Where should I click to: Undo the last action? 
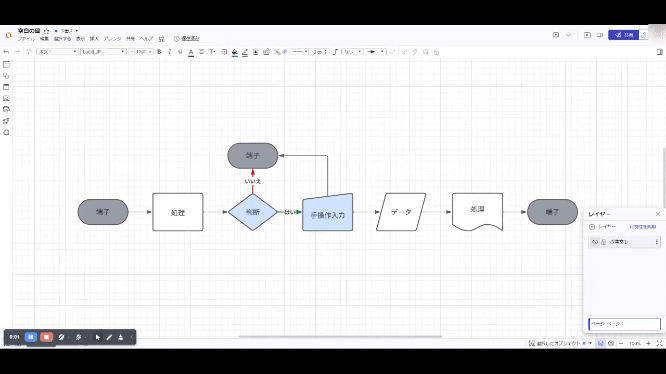click(x=6, y=52)
